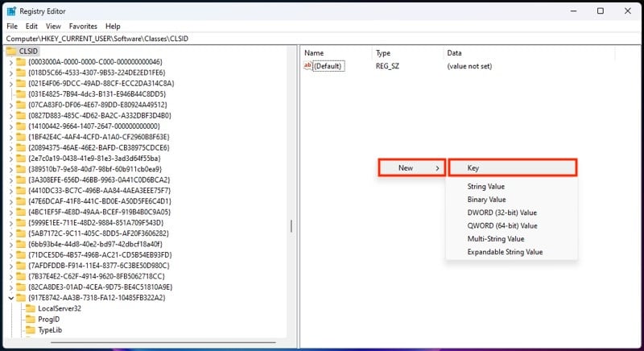Select the {917E8742-AA3B-7318-FA12-10485FB322A2} key label

click(97, 298)
